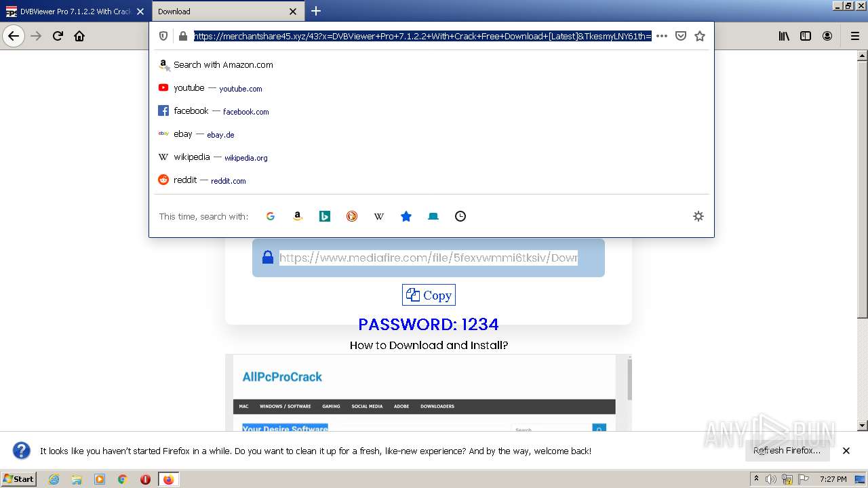Search history via the clock icon
Viewport: 868px width, 488px height.
(460, 216)
